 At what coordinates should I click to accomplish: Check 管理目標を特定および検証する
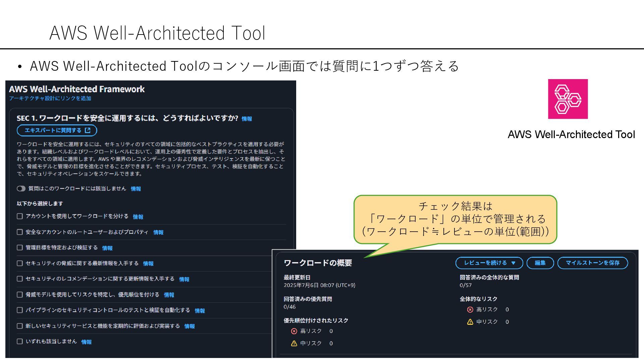pyautogui.click(x=20, y=247)
